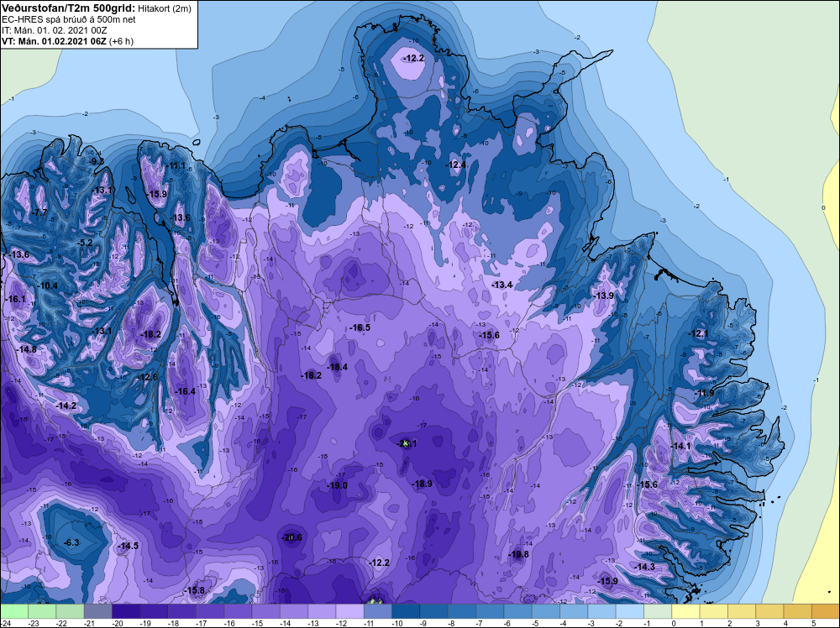Screen dimensions: 840x628
Task: Select the -23 green legend swatch
Action: [x=42, y=611]
